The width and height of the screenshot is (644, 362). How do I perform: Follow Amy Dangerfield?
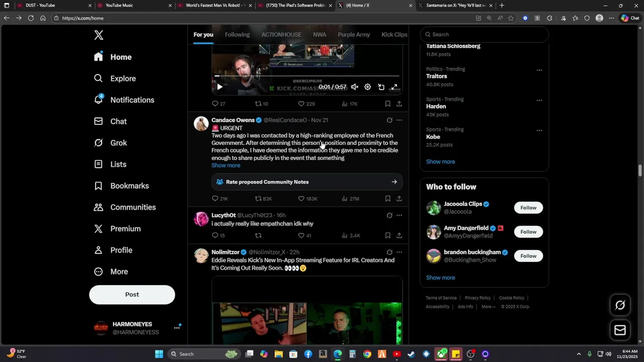pyautogui.click(x=528, y=232)
